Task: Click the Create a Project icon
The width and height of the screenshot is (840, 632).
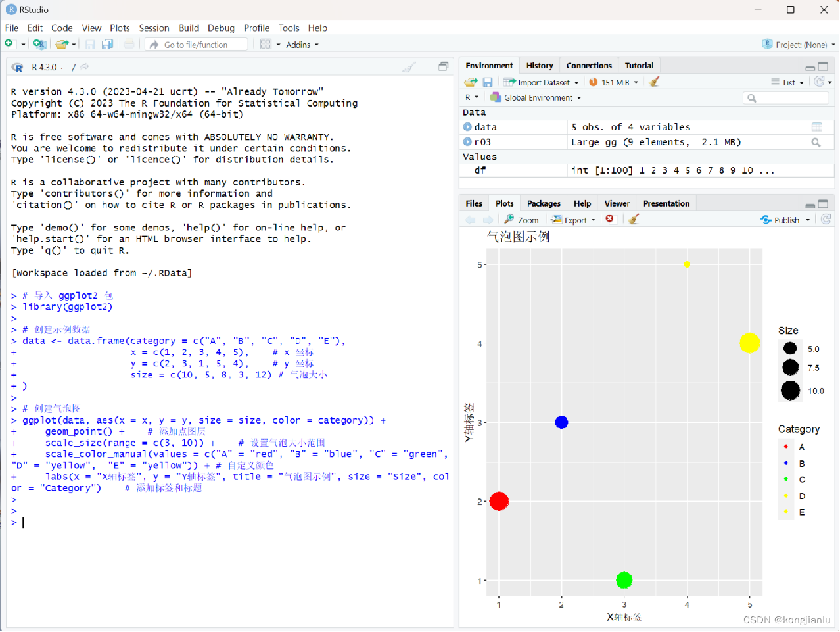Action: click(39, 44)
